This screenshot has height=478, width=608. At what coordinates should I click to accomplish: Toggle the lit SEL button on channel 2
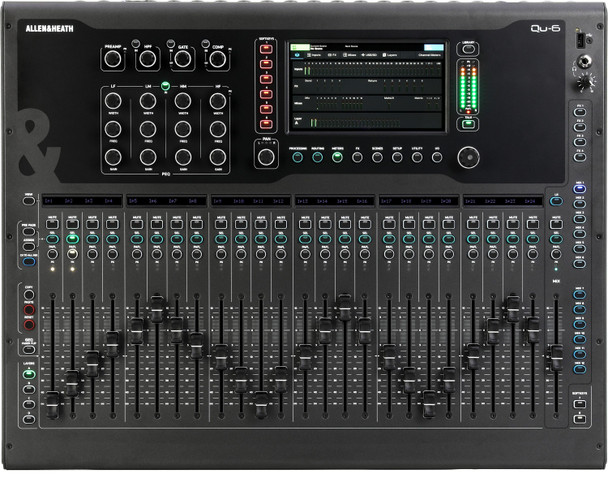72,239
